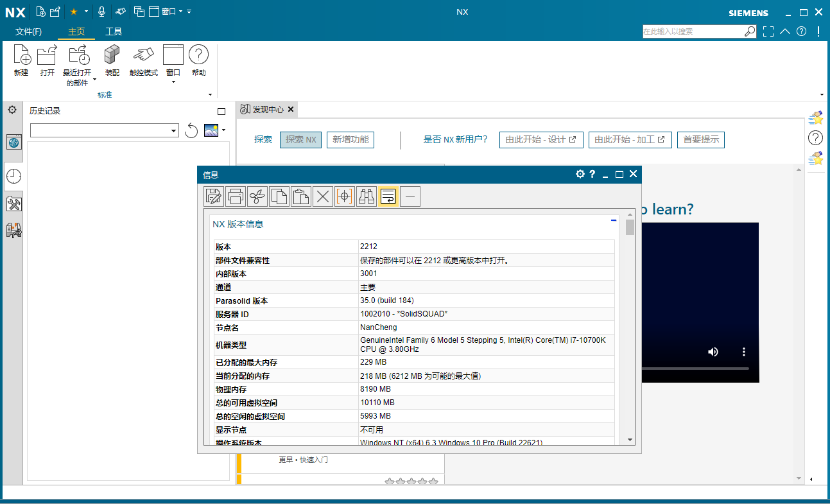Click the help circle icon in the top right
Viewport: 830px width, 504px height.
(x=802, y=31)
